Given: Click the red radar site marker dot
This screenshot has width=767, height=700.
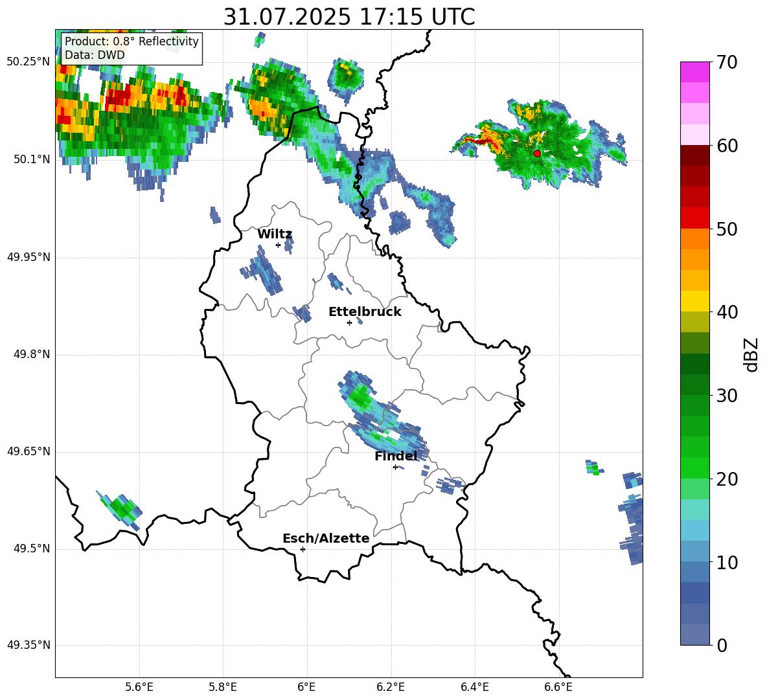Looking at the screenshot, I should click(x=537, y=153).
